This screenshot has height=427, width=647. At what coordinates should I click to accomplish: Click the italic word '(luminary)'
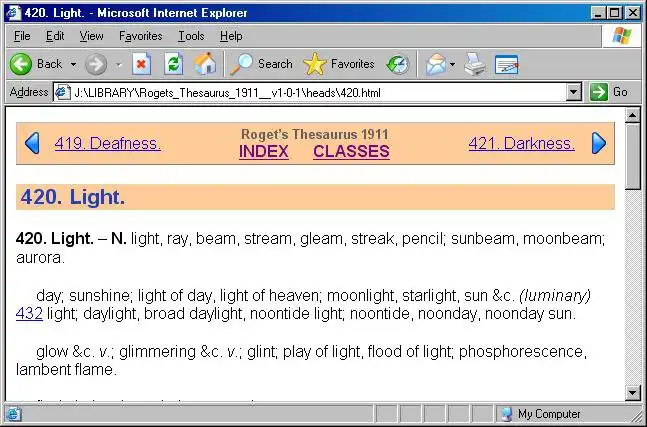point(555,296)
